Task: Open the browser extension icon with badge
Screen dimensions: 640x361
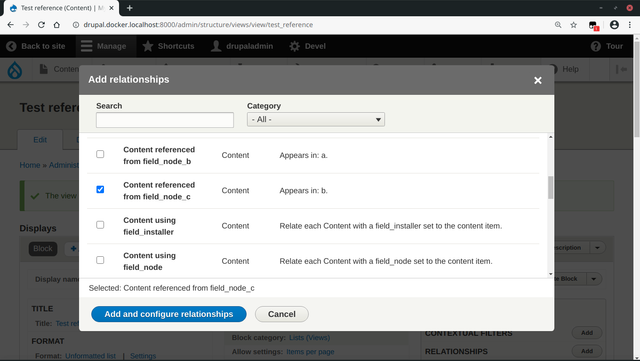Action: pos(594,25)
